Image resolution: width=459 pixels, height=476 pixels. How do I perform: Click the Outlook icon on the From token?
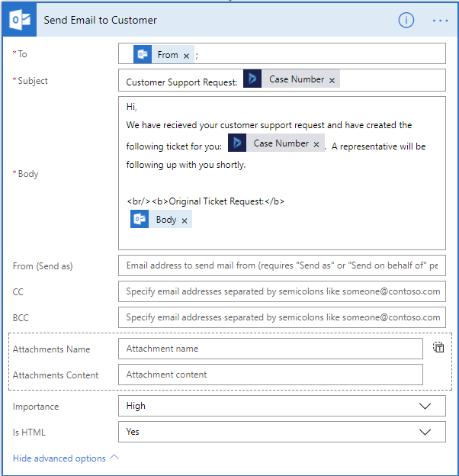[142, 55]
